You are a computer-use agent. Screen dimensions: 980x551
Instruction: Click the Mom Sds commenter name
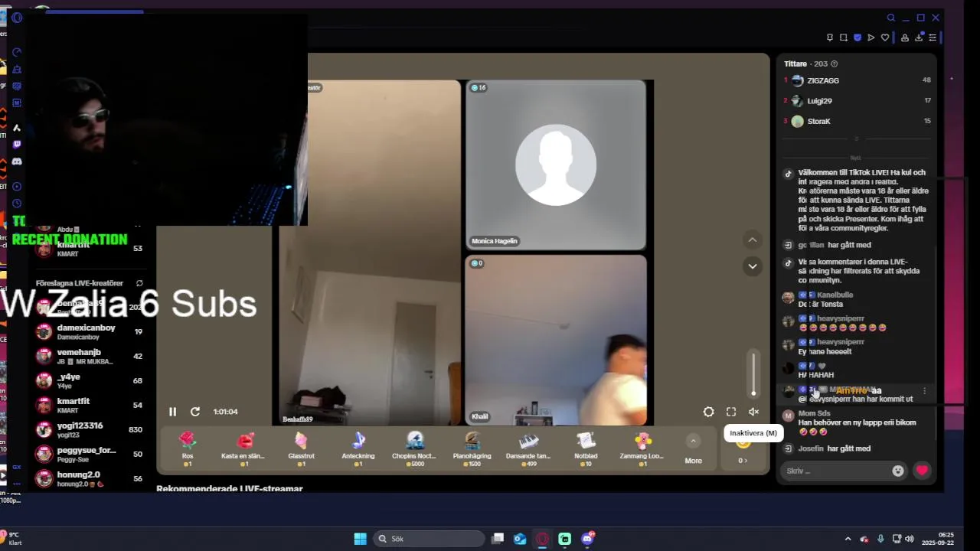[x=814, y=413]
